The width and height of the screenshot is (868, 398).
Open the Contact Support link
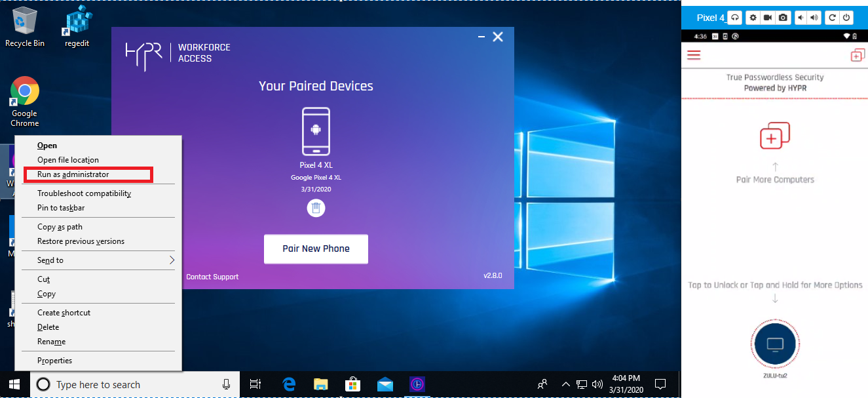(212, 277)
